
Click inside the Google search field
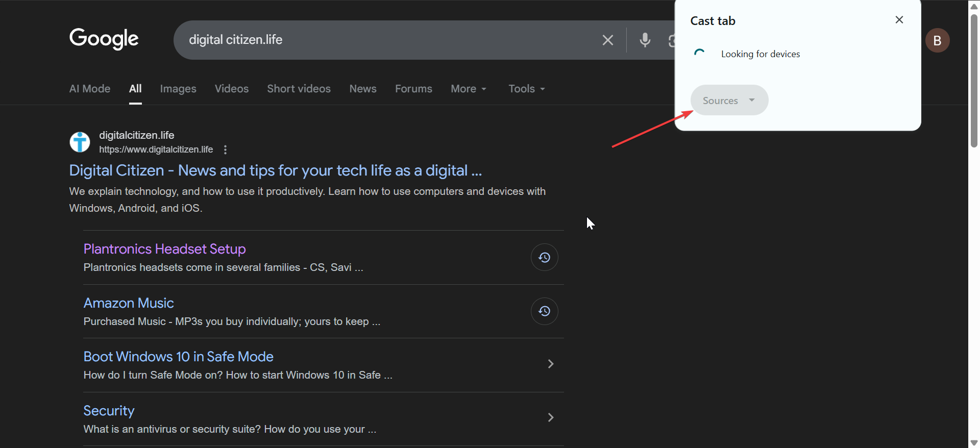pyautogui.click(x=388, y=40)
